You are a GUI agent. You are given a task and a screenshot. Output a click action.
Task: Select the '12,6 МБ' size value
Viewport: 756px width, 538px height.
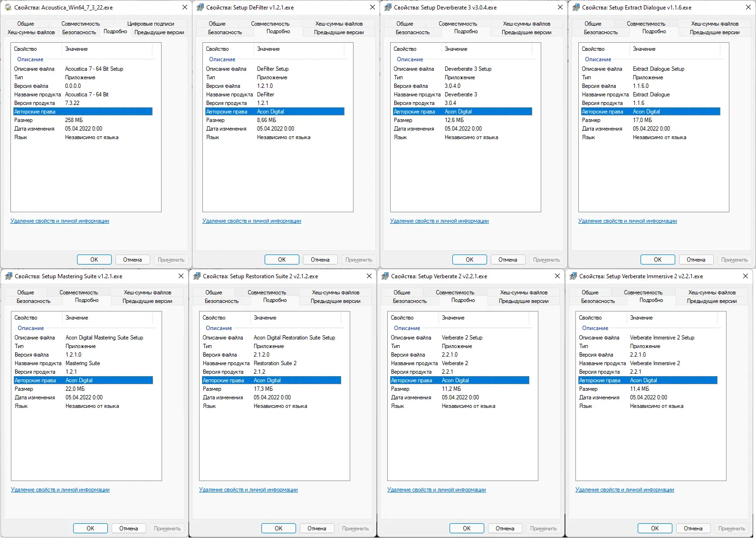tap(454, 120)
